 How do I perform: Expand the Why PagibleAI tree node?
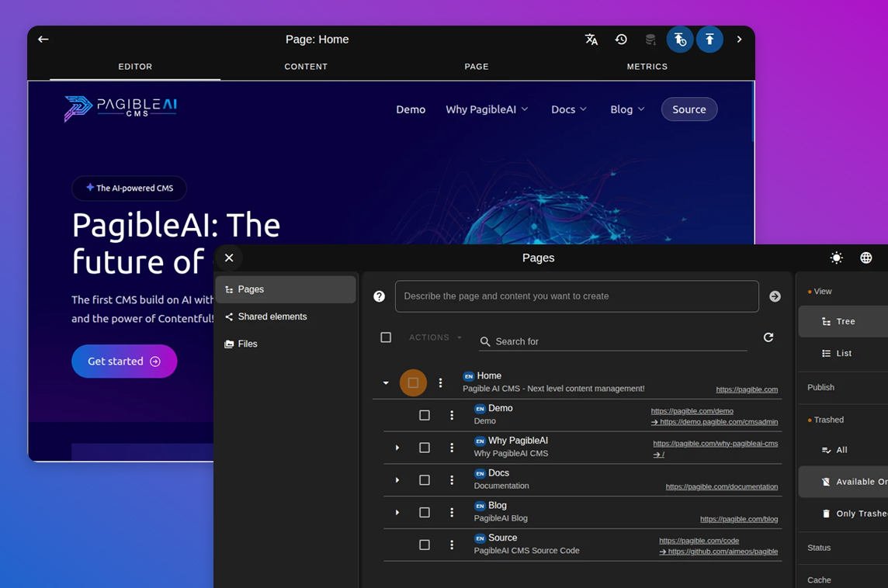397,448
